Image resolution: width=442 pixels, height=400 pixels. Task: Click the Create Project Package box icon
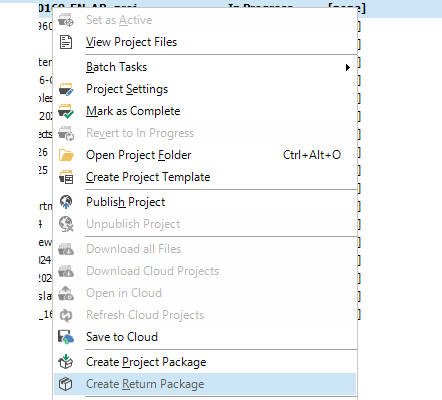tap(66, 362)
